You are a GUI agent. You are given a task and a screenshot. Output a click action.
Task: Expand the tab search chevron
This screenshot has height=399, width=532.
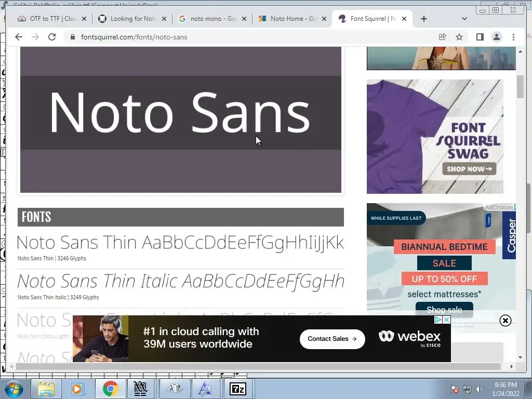point(464,19)
